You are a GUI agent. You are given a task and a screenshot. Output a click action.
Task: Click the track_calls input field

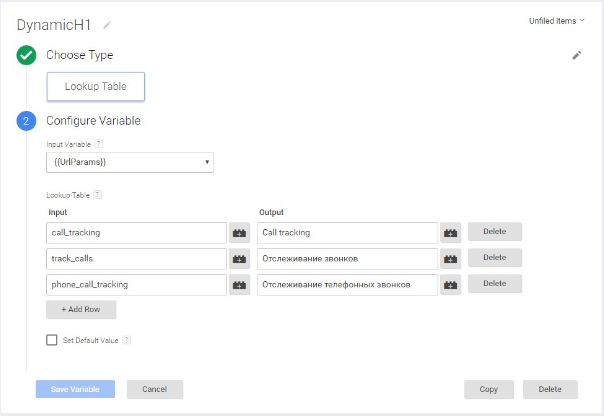pos(137,258)
